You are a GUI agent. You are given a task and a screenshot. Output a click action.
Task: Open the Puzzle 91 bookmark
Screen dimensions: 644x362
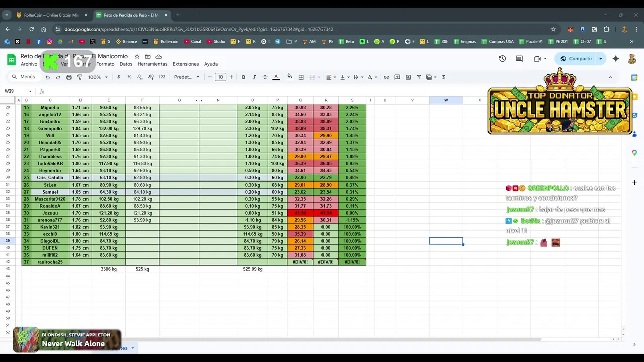point(531,42)
